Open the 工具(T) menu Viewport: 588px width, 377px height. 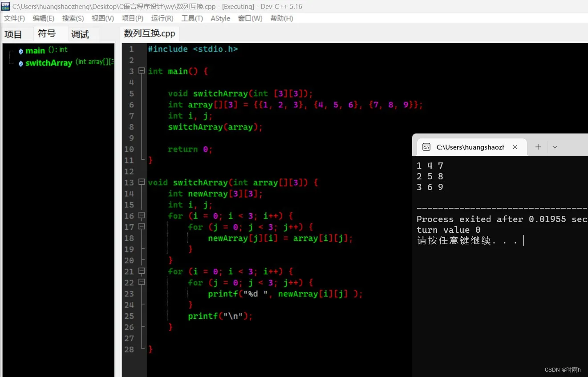point(192,18)
